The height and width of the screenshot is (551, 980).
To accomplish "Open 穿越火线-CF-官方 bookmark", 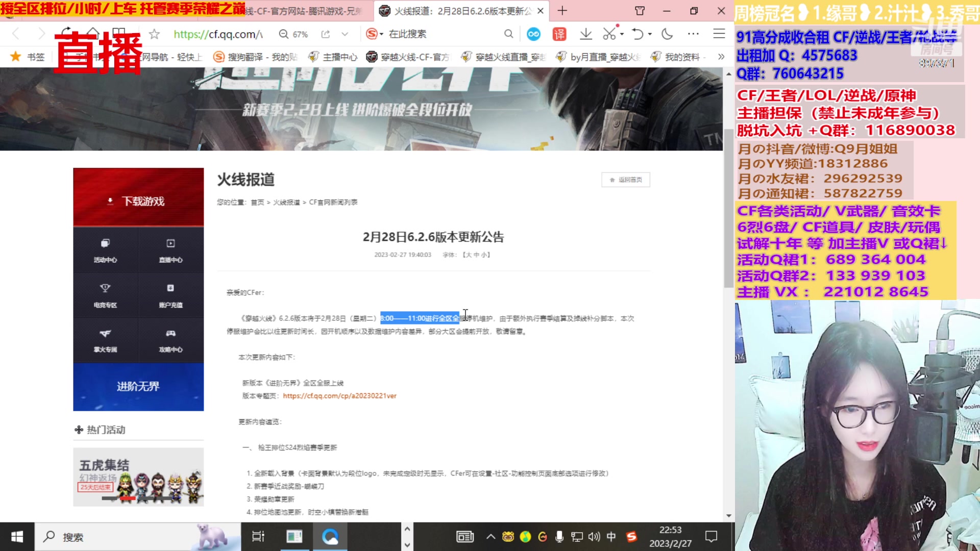I will coord(408,57).
